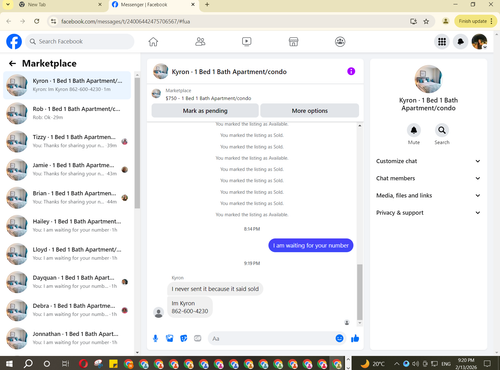
Task: Click the browser address bar URL
Action: point(125,21)
